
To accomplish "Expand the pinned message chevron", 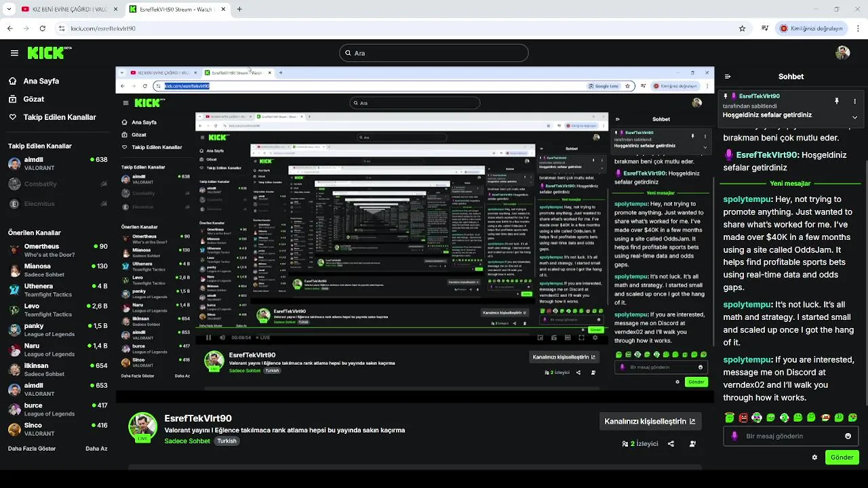I will pos(854,117).
